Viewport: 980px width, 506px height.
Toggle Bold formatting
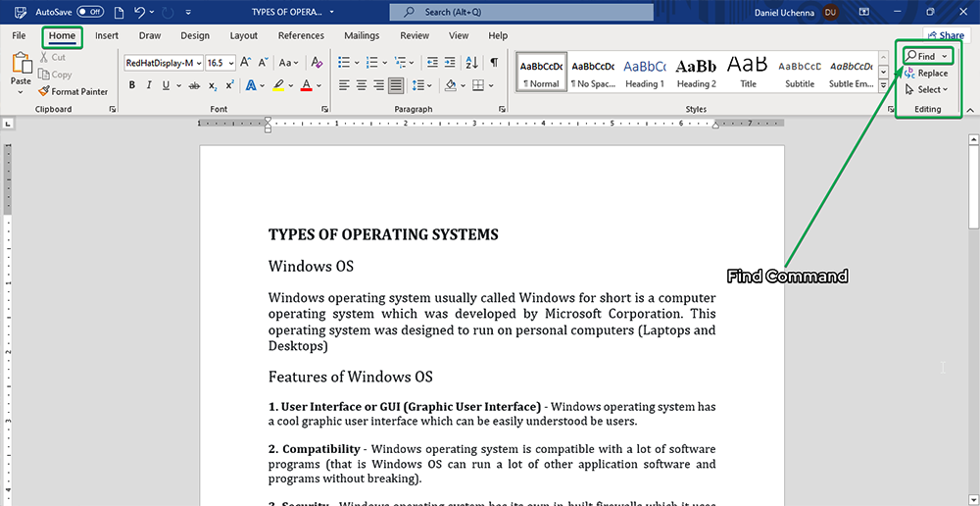pyautogui.click(x=131, y=85)
